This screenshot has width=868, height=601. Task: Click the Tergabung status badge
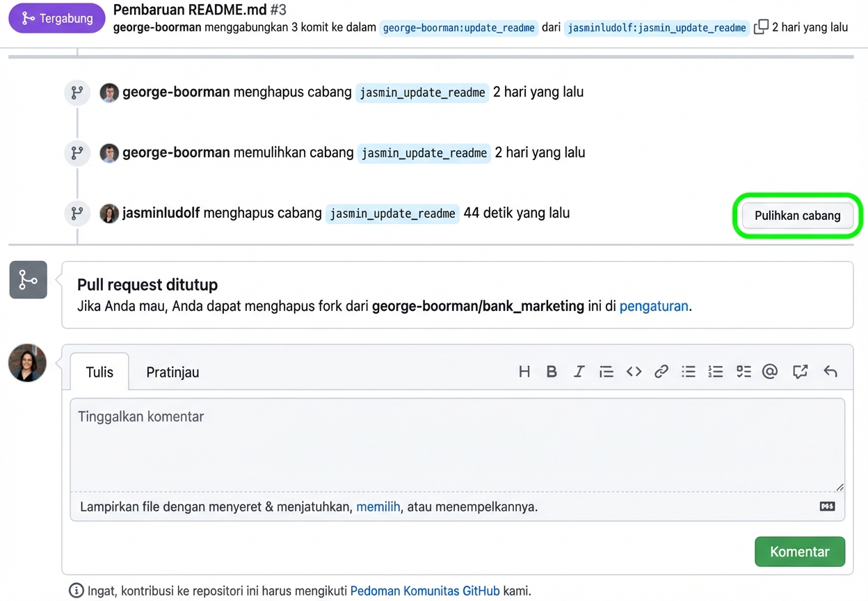click(56, 18)
